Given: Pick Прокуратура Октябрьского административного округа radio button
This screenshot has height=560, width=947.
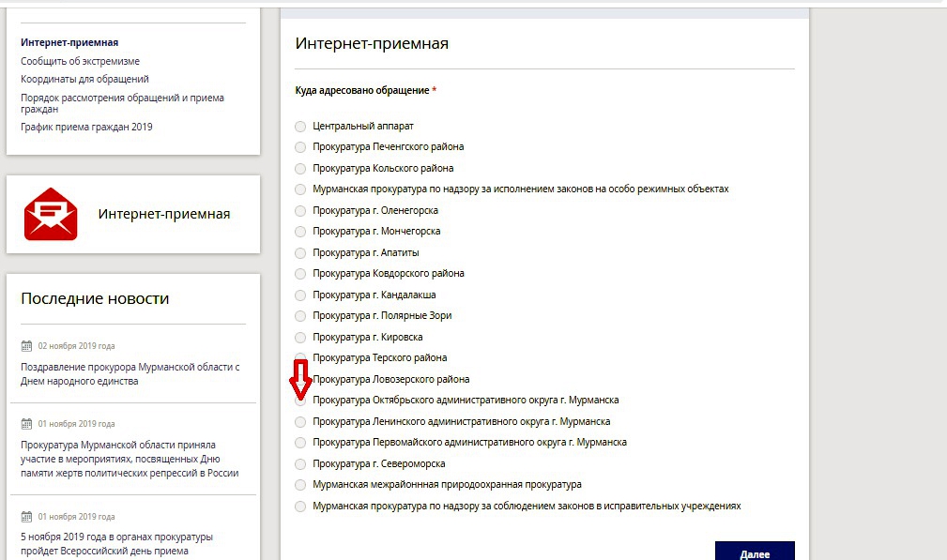Looking at the screenshot, I should [x=300, y=401].
